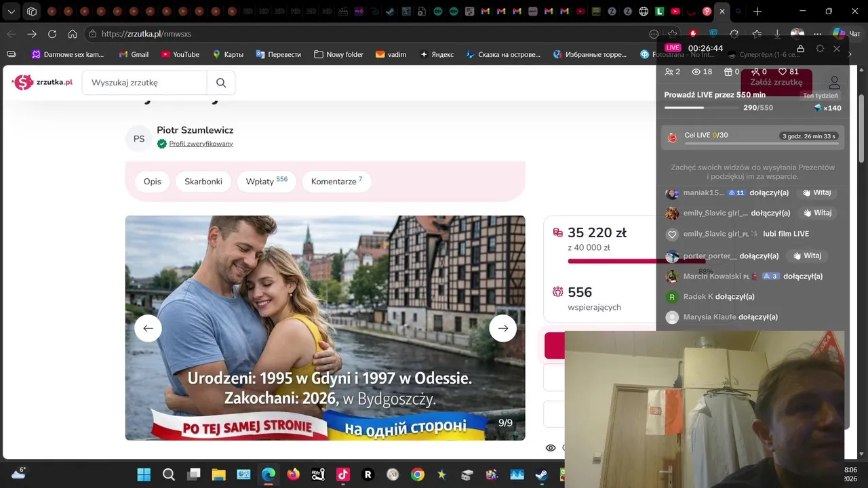Greet maniak15 with Witaj button
This screenshot has height=488, width=868.
[x=817, y=192]
